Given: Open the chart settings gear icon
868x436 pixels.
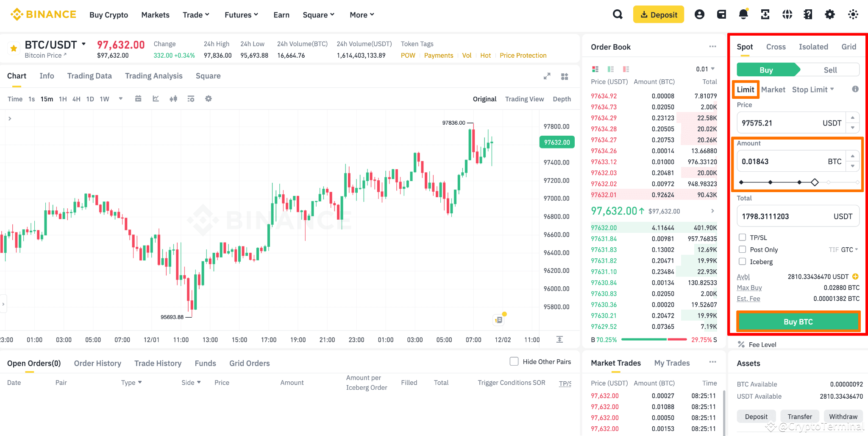Looking at the screenshot, I should tap(209, 98).
